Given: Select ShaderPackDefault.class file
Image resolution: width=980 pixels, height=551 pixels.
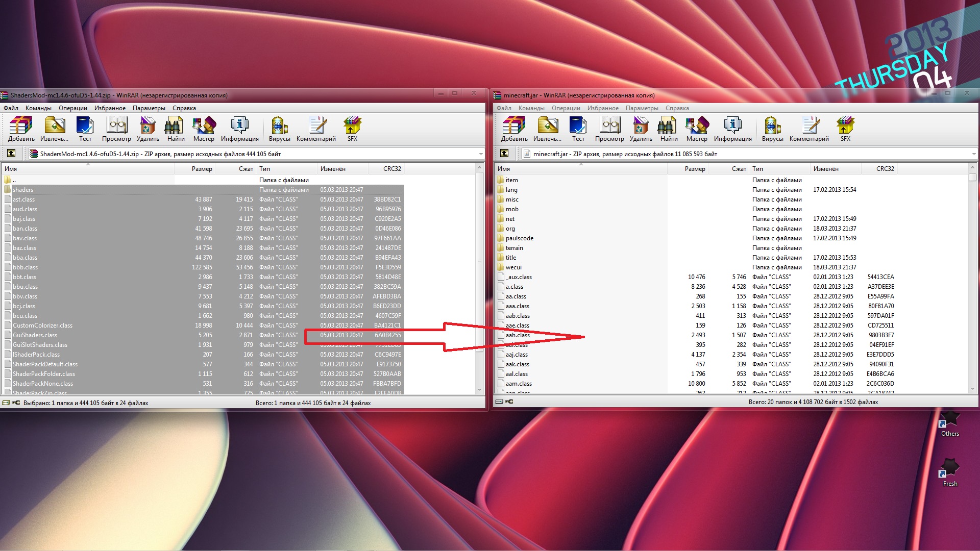Looking at the screenshot, I should [x=203, y=364].
